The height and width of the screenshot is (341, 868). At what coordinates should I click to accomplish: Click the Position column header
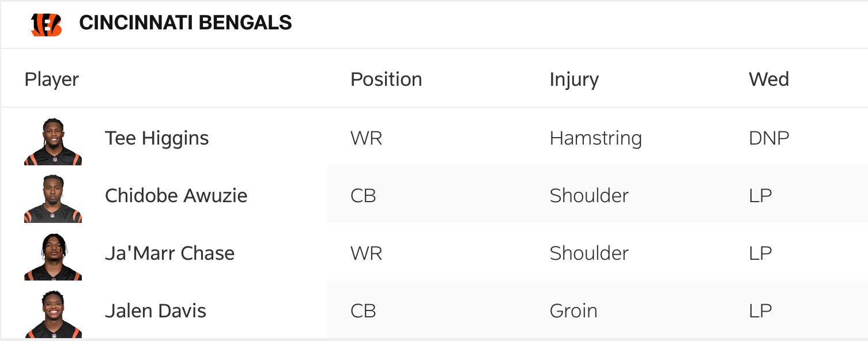[386, 79]
